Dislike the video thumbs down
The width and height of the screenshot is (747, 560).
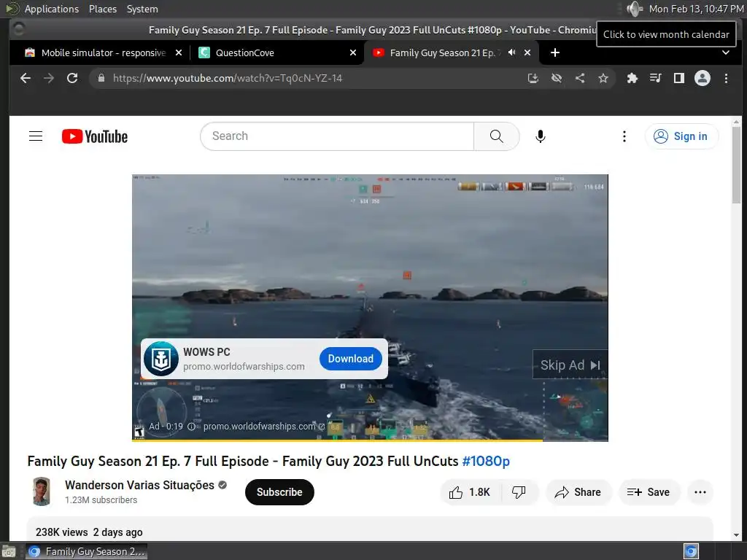[x=519, y=492]
